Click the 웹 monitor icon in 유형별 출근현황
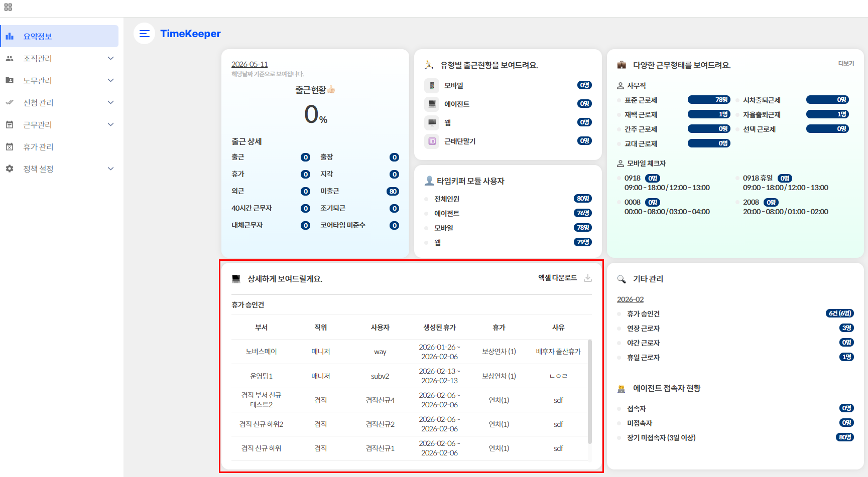Viewport: 868px width, 477px height. [x=432, y=123]
